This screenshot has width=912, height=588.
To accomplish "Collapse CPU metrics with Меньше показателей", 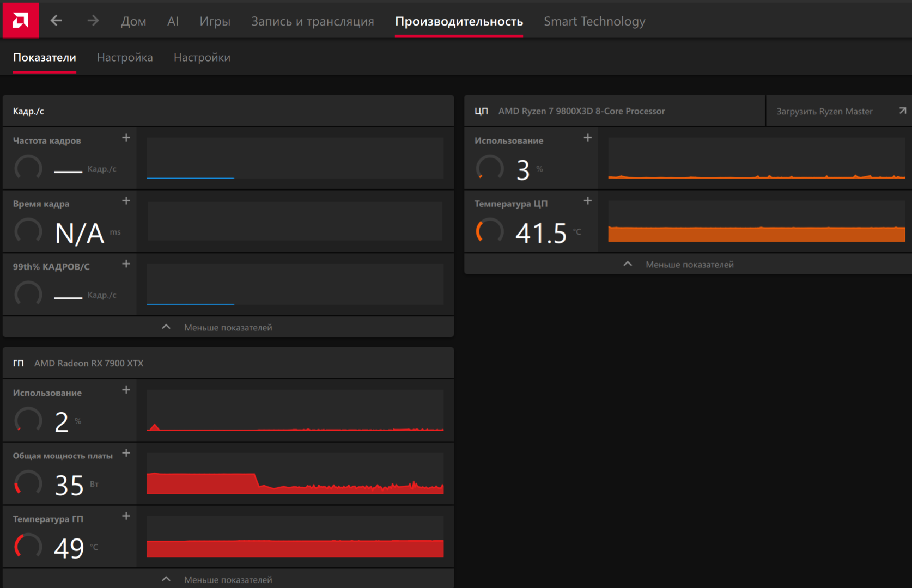I will pyautogui.click(x=689, y=264).
